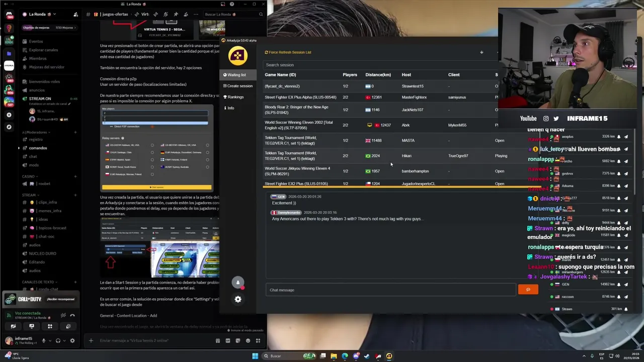Click Force Refresh Session List
The width and height of the screenshot is (644, 362).
tap(288, 52)
